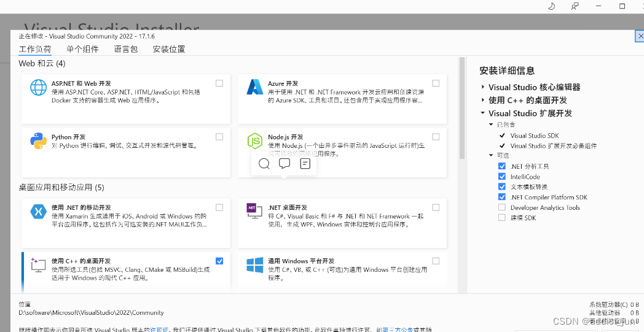Expand 使用 C++ 的桌面开发 details node

(x=483, y=100)
